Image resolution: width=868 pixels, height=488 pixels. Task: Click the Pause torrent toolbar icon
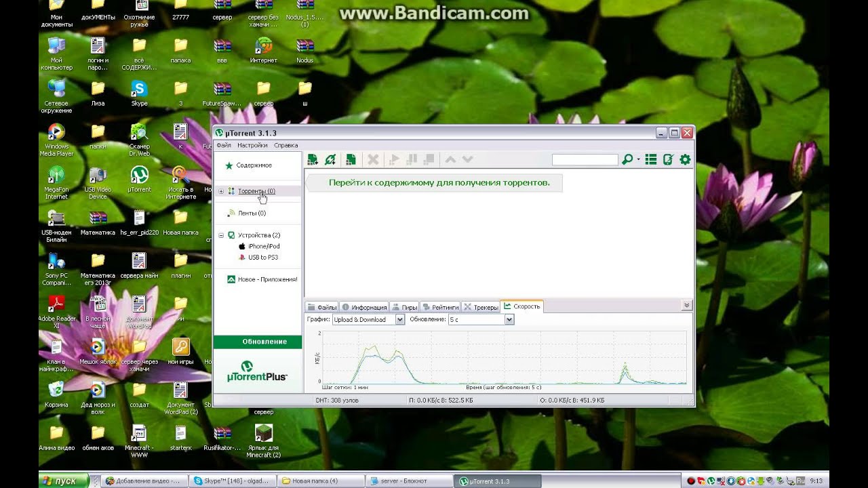tap(412, 160)
